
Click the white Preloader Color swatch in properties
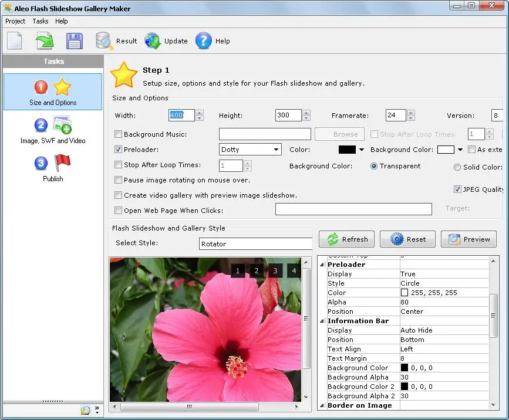[x=404, y=293]
